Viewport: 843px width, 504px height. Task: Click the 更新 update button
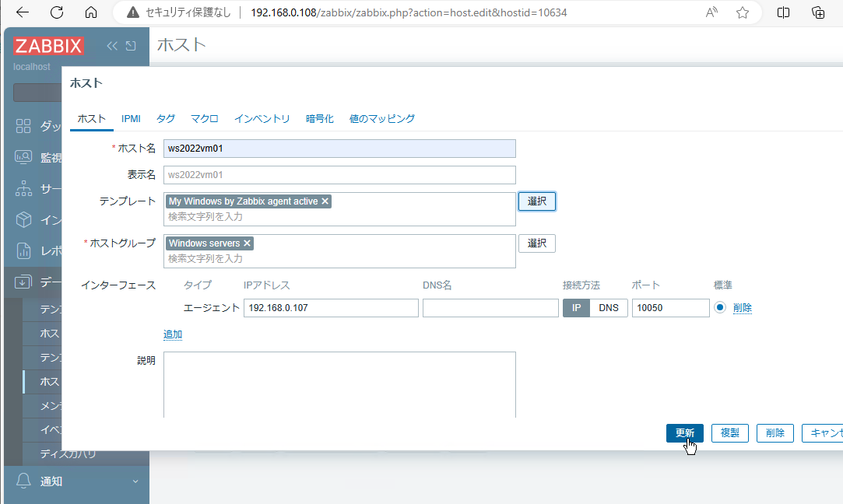[x=684, y=432]
